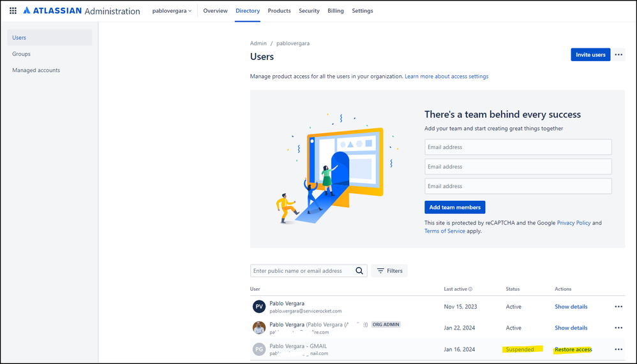Click the search magnifier icon

(359, 271)
